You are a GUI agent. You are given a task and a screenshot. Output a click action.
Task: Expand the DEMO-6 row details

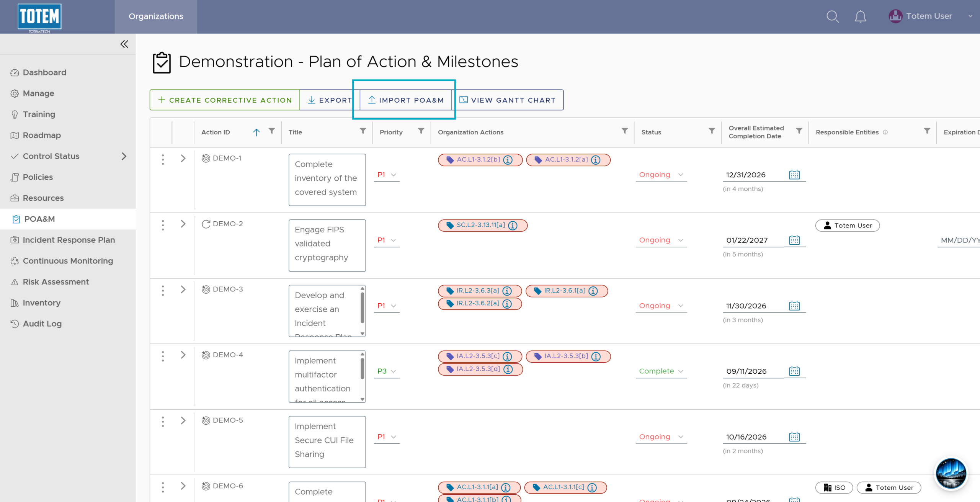tap(183, 486)
